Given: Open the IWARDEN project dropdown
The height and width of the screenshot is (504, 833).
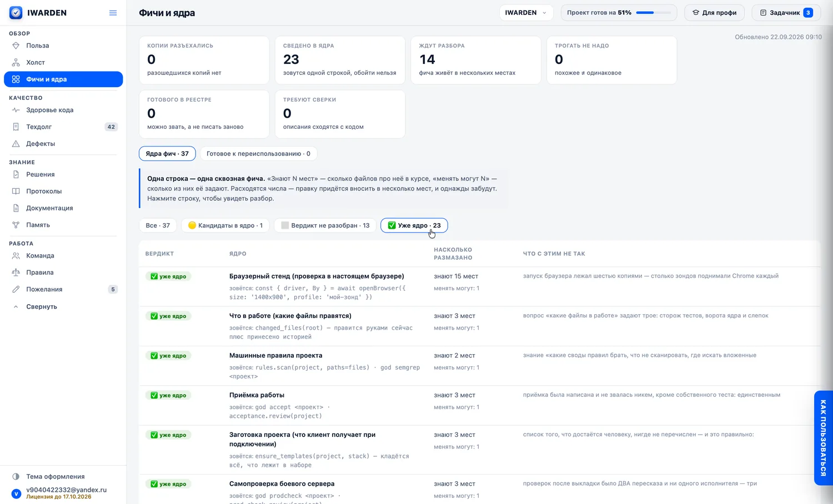Looking at the screenshot, I should pos(526,13).
